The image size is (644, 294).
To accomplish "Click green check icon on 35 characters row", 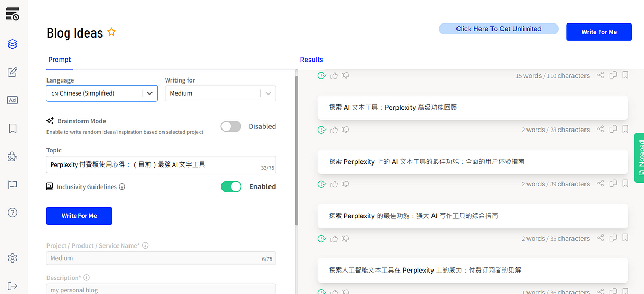I will coord(322,239).
